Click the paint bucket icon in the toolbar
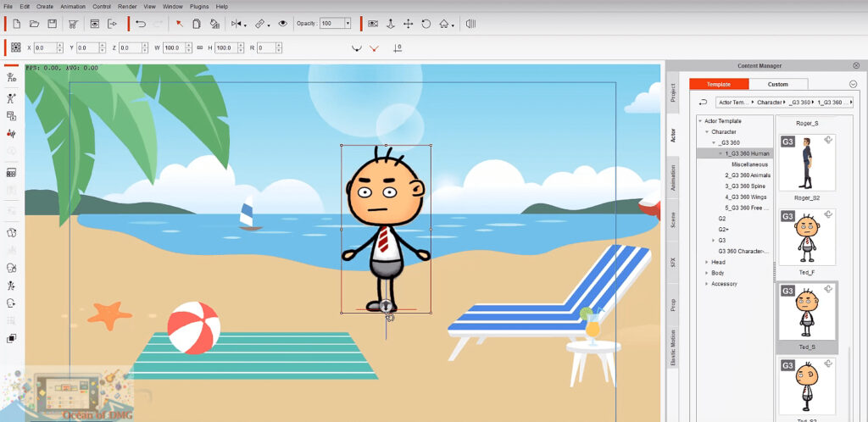The width and height of the screenshot is (868, 422). tap(214, 24)
